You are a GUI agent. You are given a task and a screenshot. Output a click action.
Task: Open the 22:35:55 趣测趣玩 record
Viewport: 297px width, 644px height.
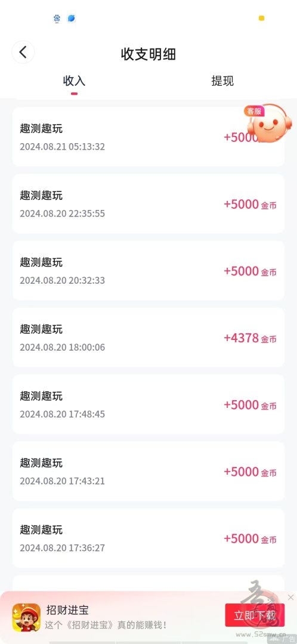pos(148,204)
